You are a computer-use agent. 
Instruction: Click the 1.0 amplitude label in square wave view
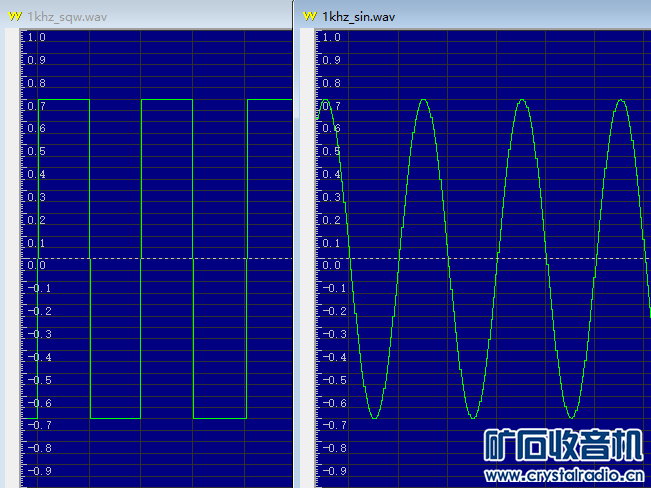pyautogui.click(x=36, y=37)
